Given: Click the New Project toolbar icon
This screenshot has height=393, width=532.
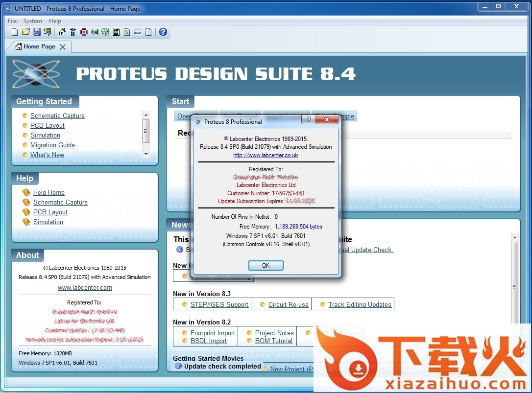Looking at the screenshot, I should point(15,32).
